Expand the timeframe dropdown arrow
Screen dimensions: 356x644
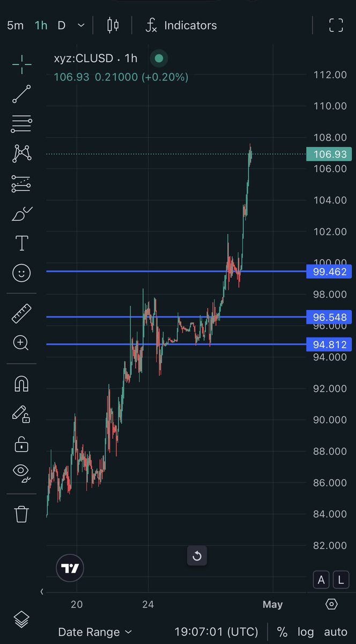(x=81, y=25)
